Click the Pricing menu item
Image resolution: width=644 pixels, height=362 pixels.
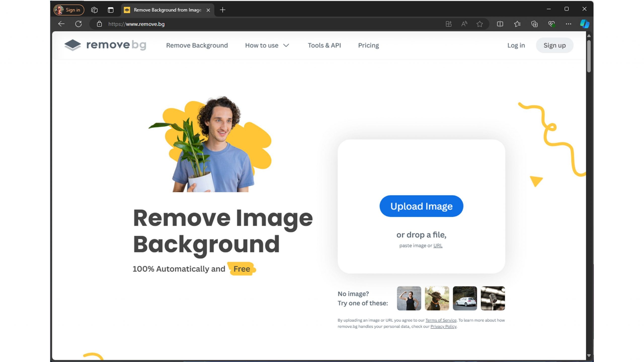(369, 45)
